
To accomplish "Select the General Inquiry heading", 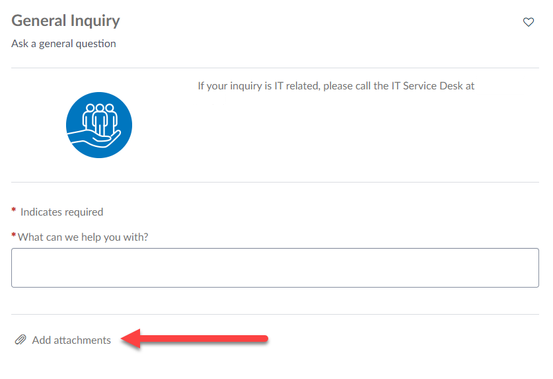I will pyautogui.click(x=66, y=21).
